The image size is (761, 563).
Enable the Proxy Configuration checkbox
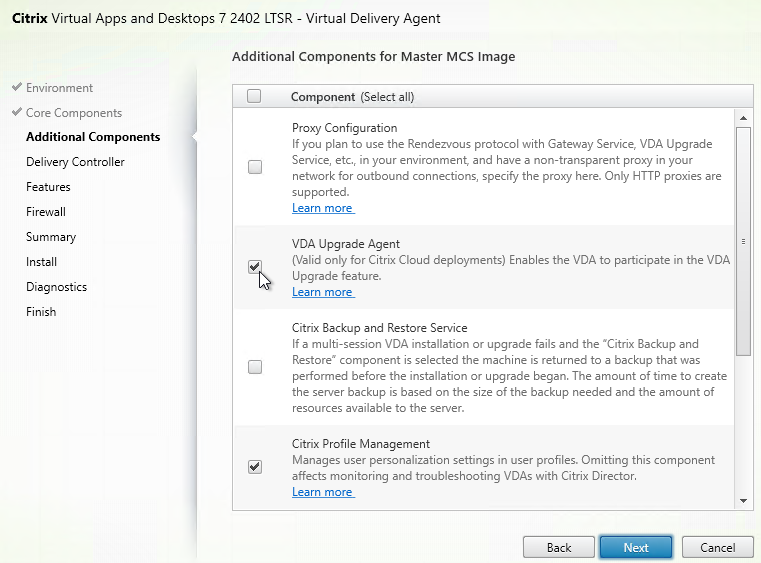point(255,167)
